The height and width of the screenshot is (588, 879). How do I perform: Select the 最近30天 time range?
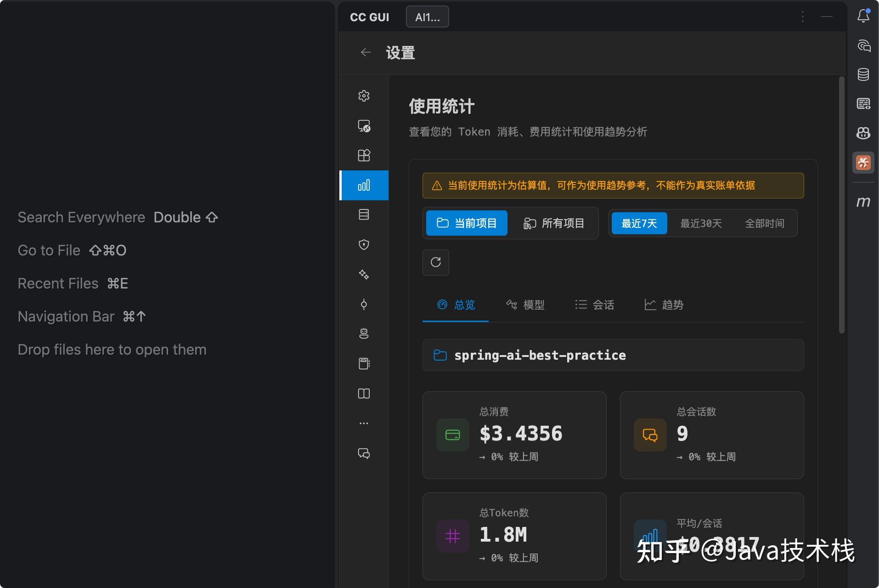pos(701,223)
